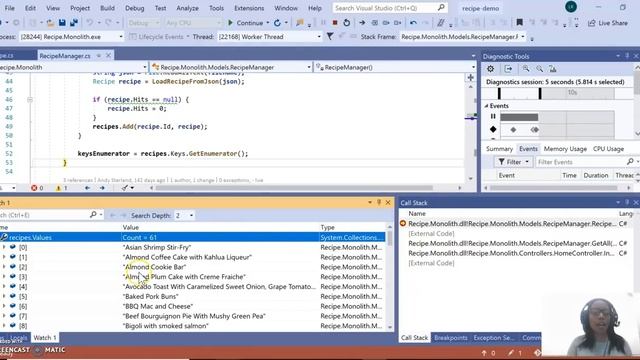
Task: Click the Diagnostic Tools export session icon
Action: tap(508, 69)
